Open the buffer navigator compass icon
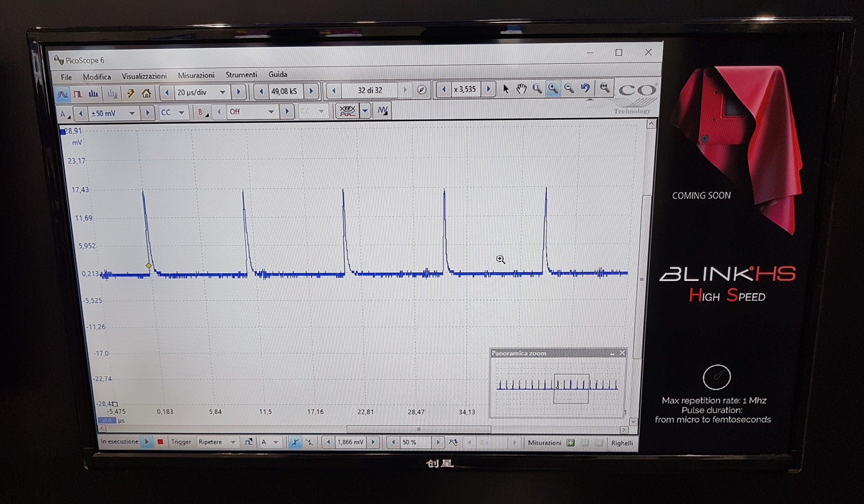 pos(422,90)
